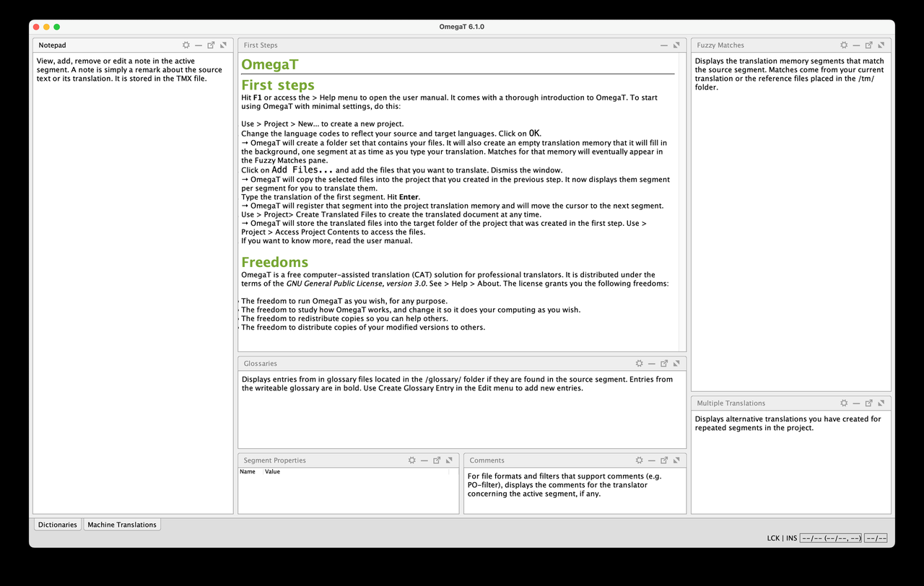The height and width of the screenshot is (586, 924).
Task: Collapse the Comments pane with minimize icon
Action: coord(651,460)
